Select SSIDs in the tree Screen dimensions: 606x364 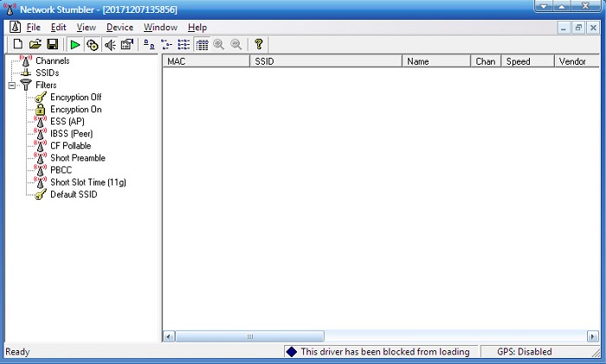(47, 73)
